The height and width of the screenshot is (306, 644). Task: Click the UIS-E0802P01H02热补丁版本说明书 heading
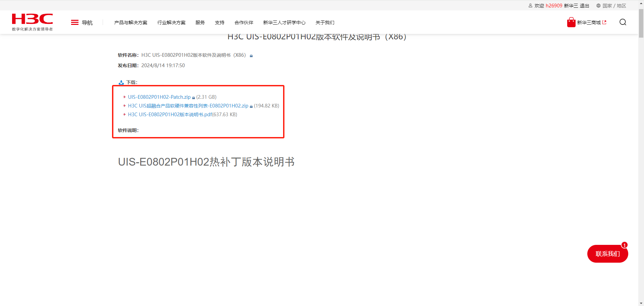click(206, 162)
